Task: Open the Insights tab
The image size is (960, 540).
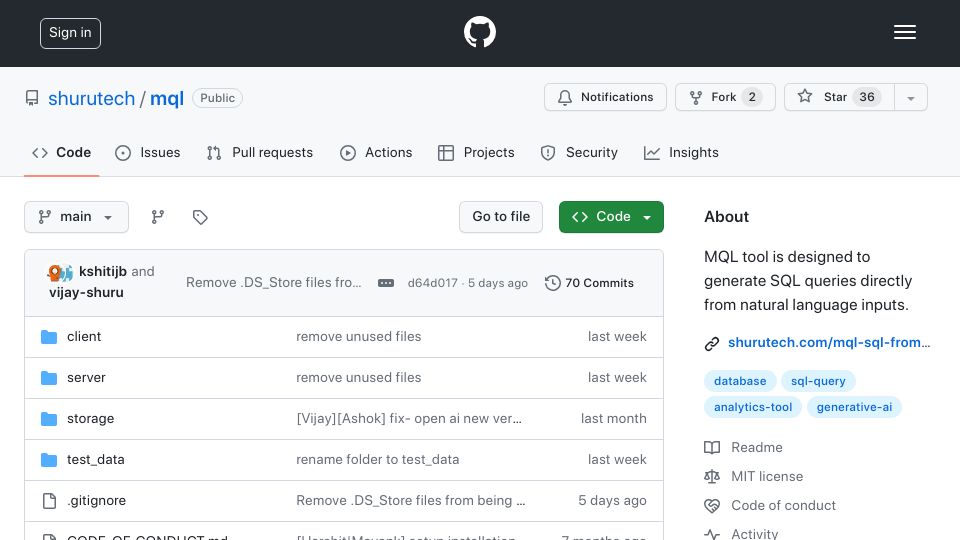Action: 681,152
